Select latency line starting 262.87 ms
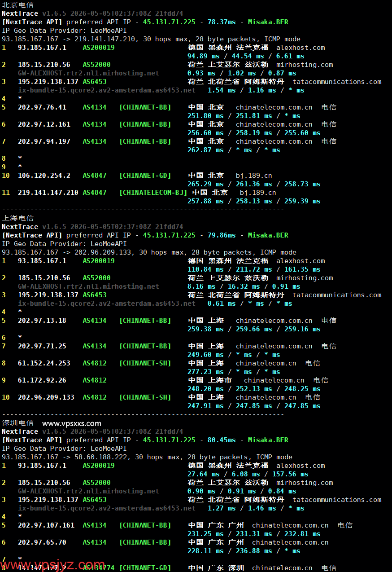392x572 pixels. click(234, 150)
